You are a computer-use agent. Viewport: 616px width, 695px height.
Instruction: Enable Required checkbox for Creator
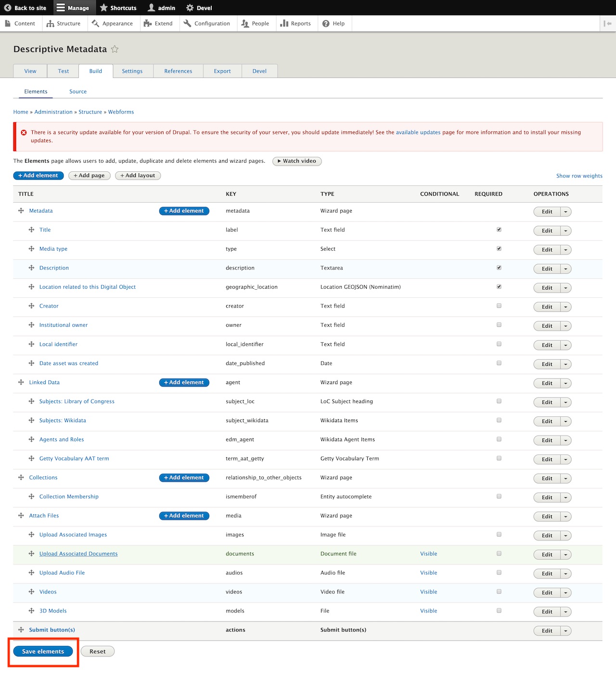499,306
